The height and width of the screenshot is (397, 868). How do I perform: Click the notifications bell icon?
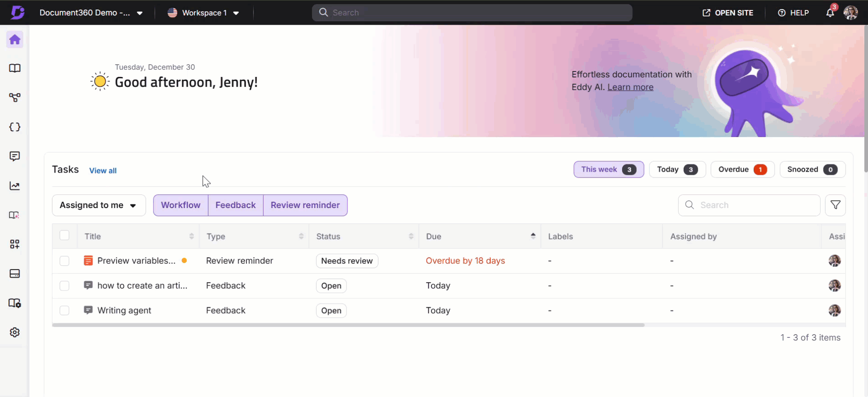coord(830,13)
